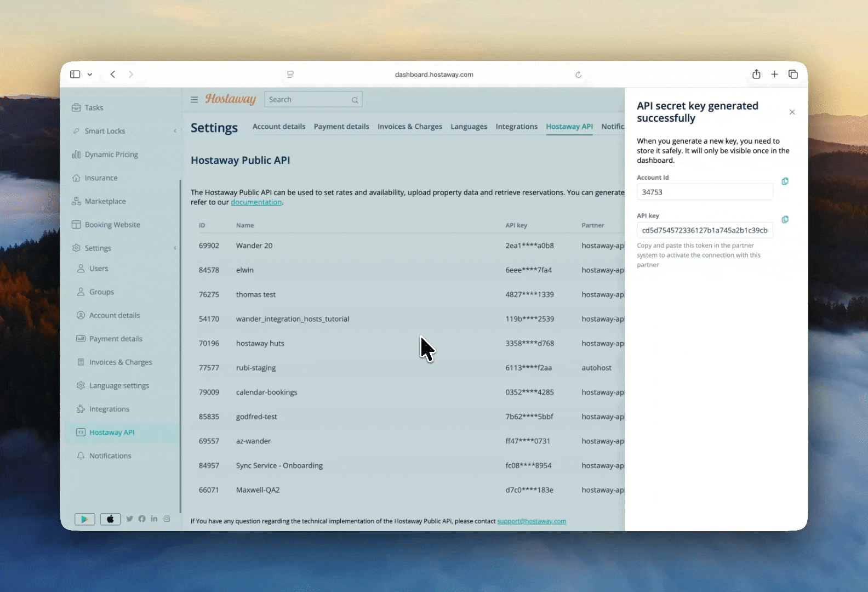
Task: Open Smart Locks in the sidebar
Action: pos(105,131)
